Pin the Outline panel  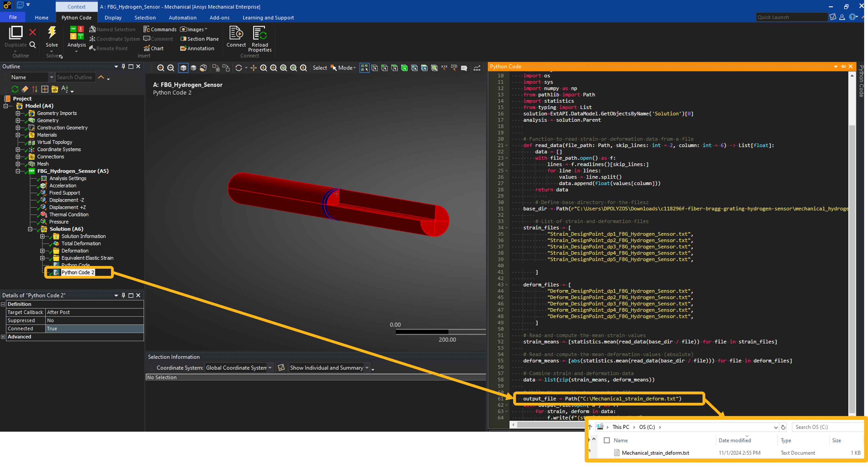(123, 66)
